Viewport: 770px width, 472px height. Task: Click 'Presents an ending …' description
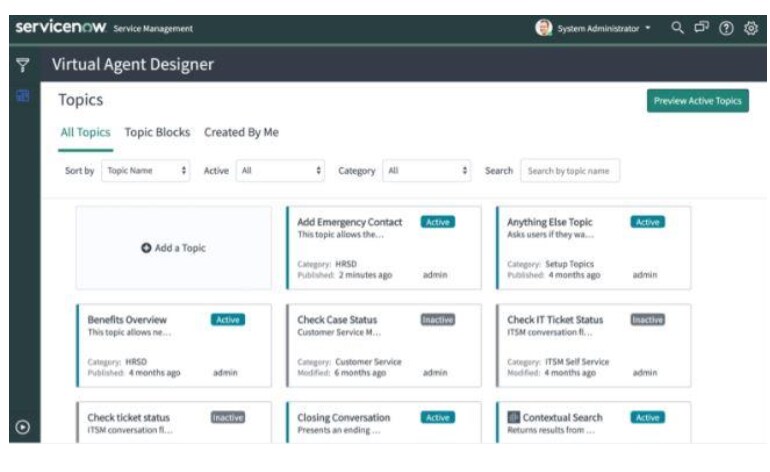338,430
